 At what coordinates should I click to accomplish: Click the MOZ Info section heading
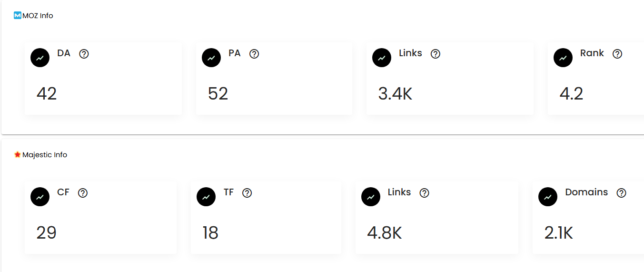tap(38, 16)
